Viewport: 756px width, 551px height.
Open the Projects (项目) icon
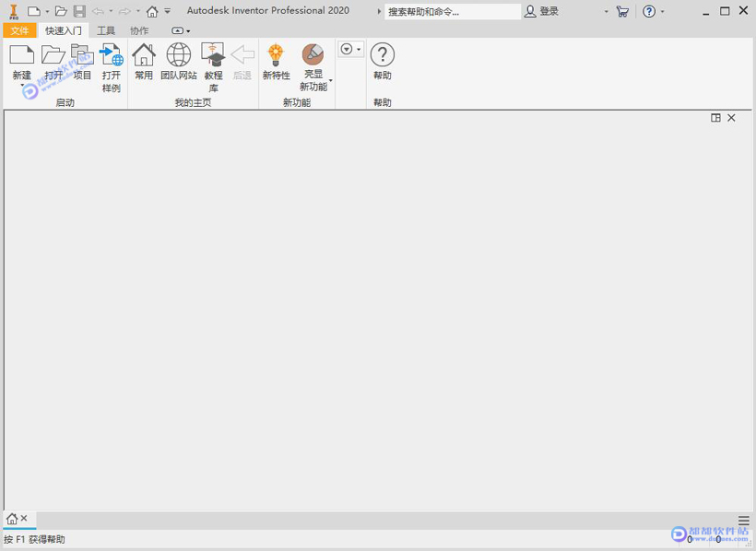[82, 54]
